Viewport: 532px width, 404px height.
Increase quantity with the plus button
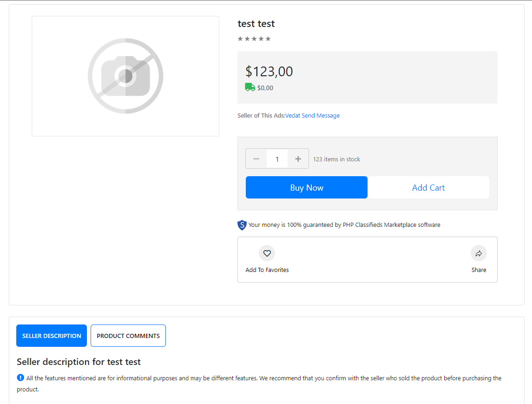coord(298,159)
